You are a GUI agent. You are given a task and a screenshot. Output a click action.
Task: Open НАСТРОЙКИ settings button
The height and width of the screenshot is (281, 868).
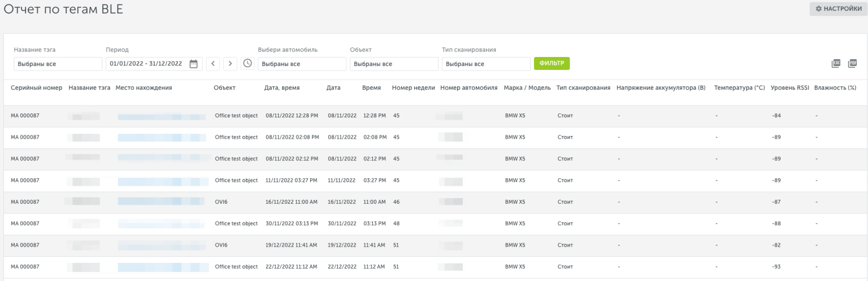point(838,9)
